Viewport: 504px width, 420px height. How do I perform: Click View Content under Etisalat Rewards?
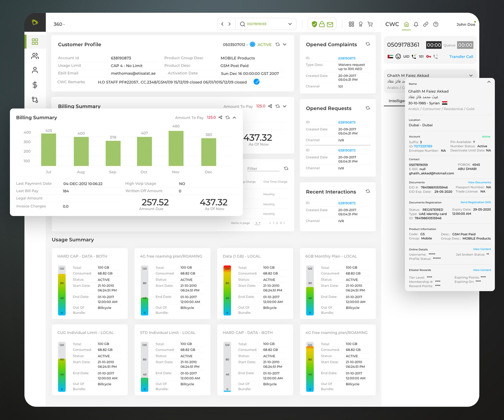coord(482,270)
